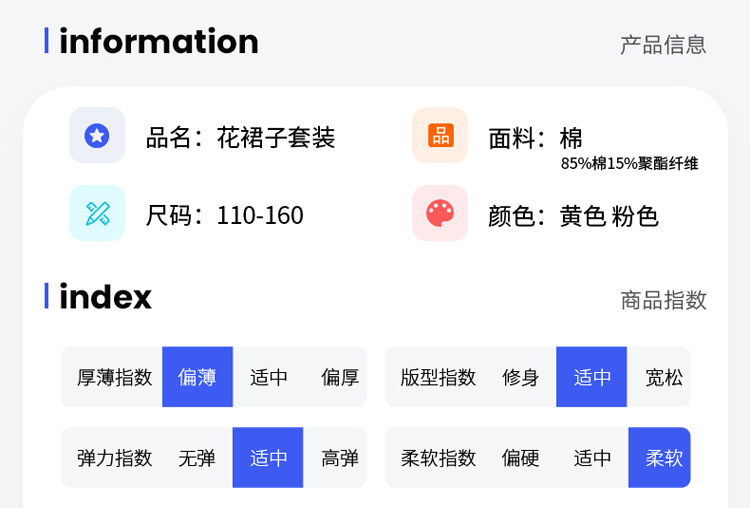Select 偏厚 thickness option
Viewport: 750px width, 508px height.
340,377
